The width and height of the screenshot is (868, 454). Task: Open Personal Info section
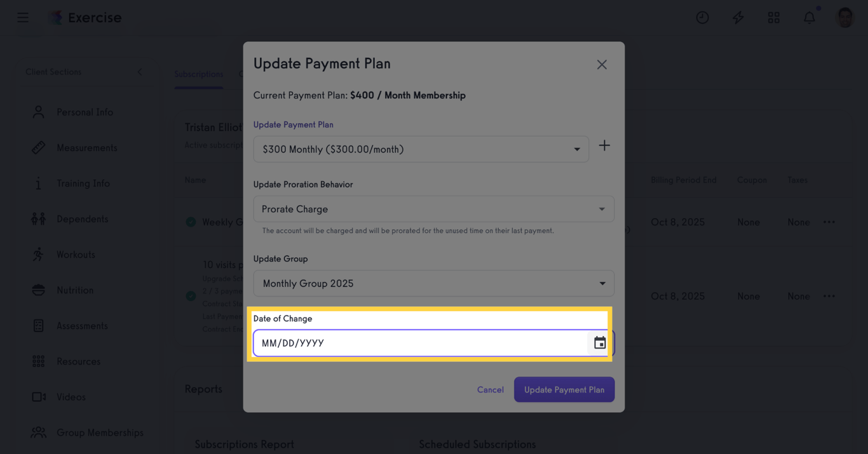85,112
